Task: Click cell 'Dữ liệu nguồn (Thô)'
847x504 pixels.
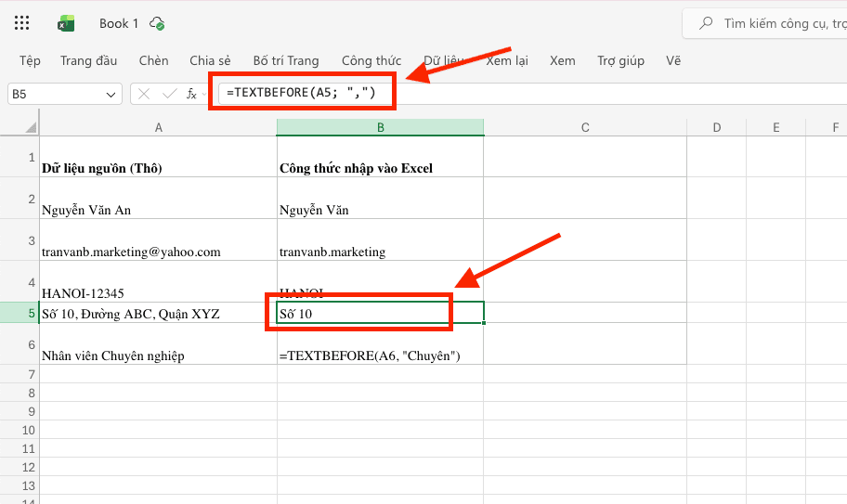Action: [x=158, y=157]
